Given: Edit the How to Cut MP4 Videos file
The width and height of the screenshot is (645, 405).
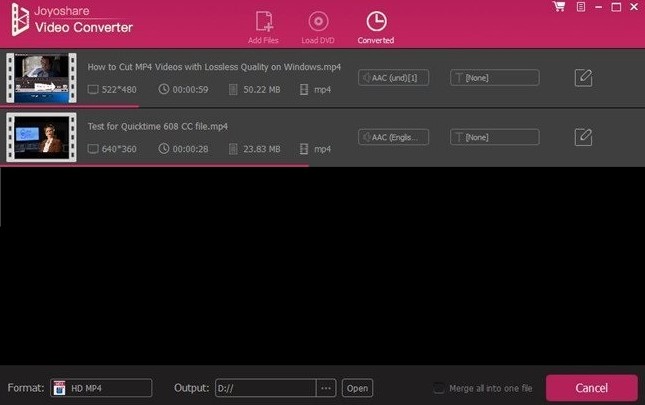Looking at the screenshot, I should pyautogui.click(x=583, y=78).
